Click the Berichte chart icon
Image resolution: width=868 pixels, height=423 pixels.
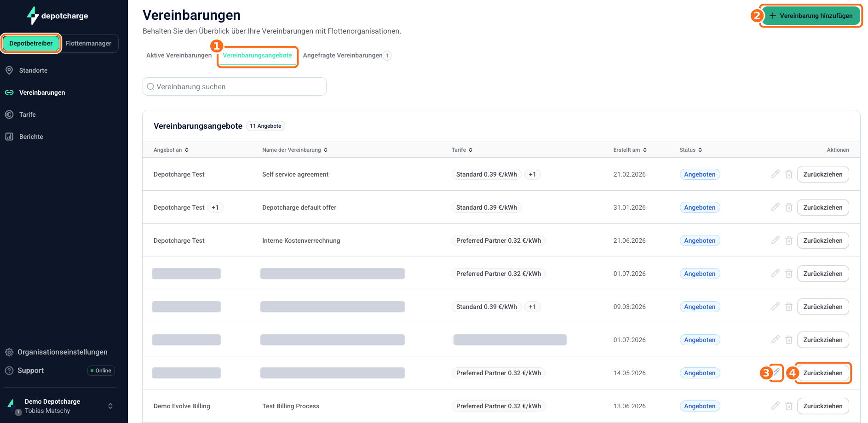point(9,137)
